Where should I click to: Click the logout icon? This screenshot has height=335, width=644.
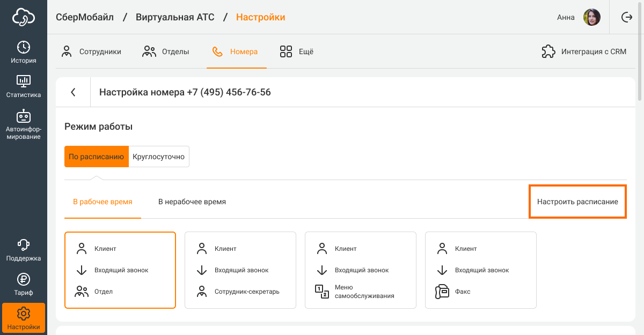(626, 17)
